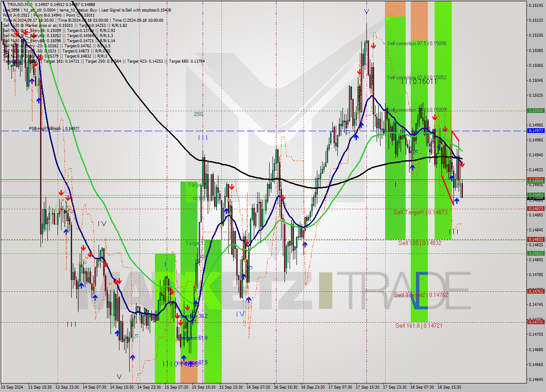546x392 pixels.
Task: Click the '13 Sep 2024' date label
Action: 12,387
